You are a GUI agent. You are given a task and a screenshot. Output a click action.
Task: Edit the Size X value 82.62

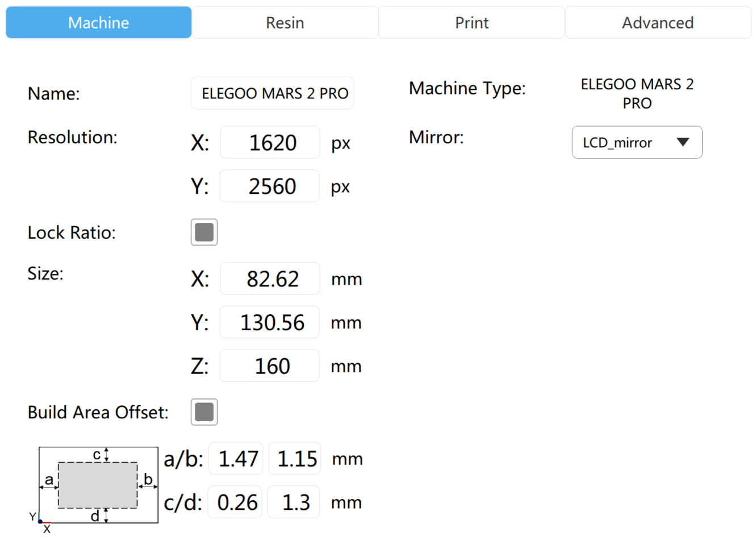pos(270,279)
